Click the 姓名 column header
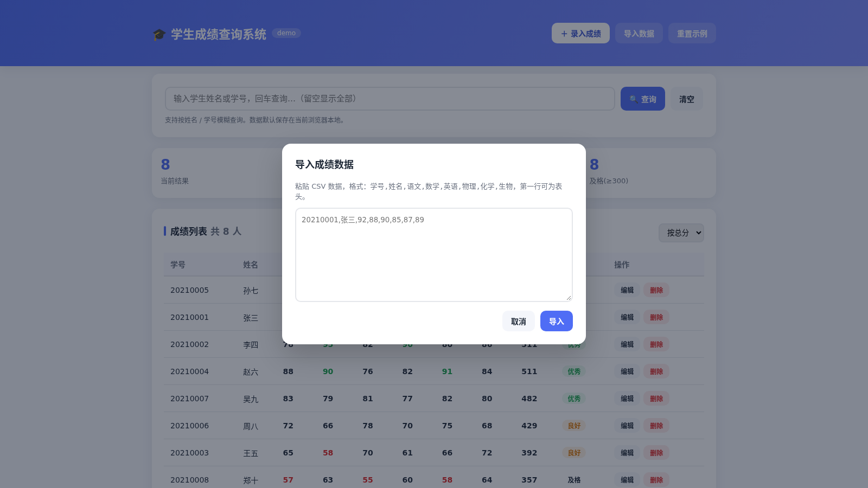Image resolution: width=868 pixels, height=488 pixels. tap(251, 265)
